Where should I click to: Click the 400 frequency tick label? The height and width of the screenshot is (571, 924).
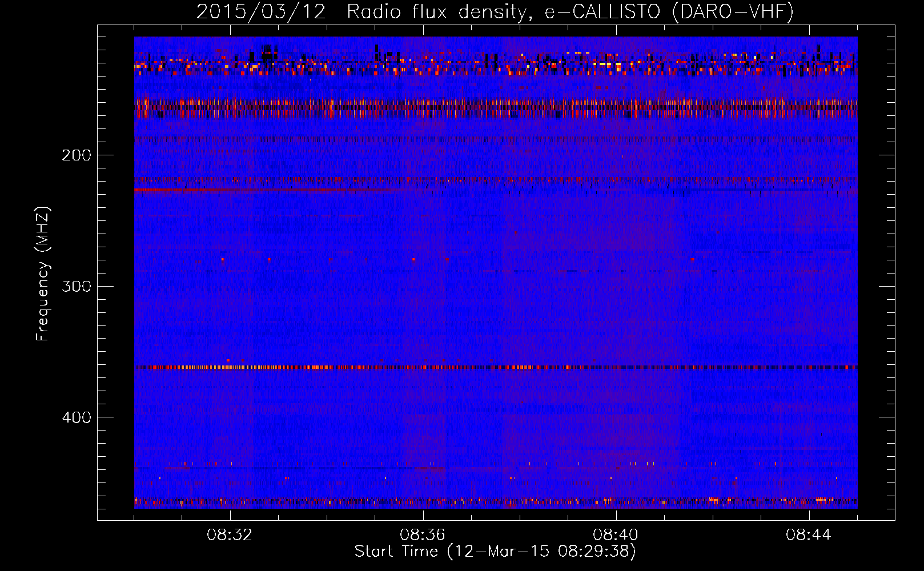(77, 417)
